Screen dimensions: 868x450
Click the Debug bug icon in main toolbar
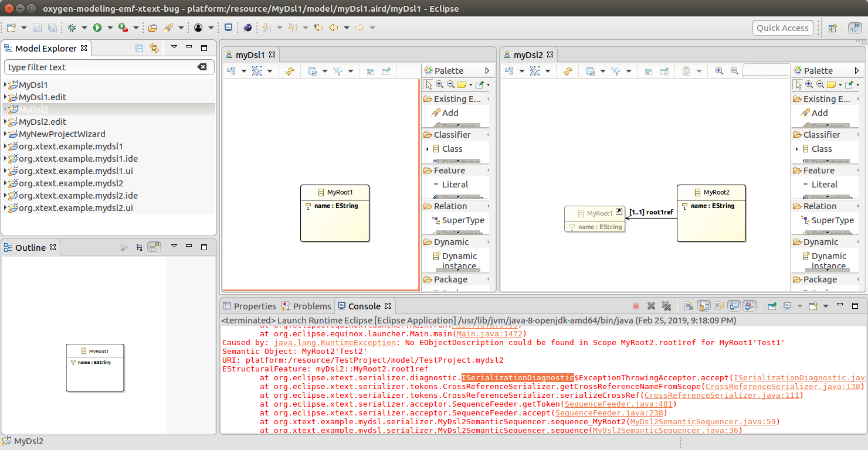click(x=72, y=28)
